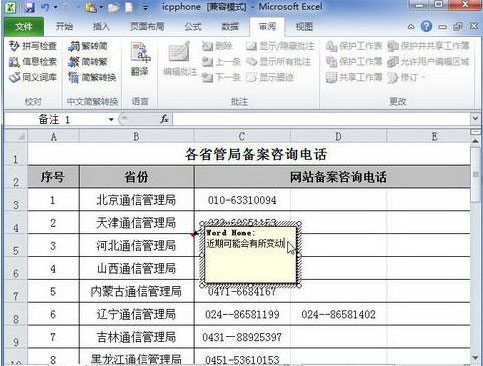Click the 下一条 next comment button
Image resolution: width=483 pixels, height=366 pixels.
click(221, 77)
